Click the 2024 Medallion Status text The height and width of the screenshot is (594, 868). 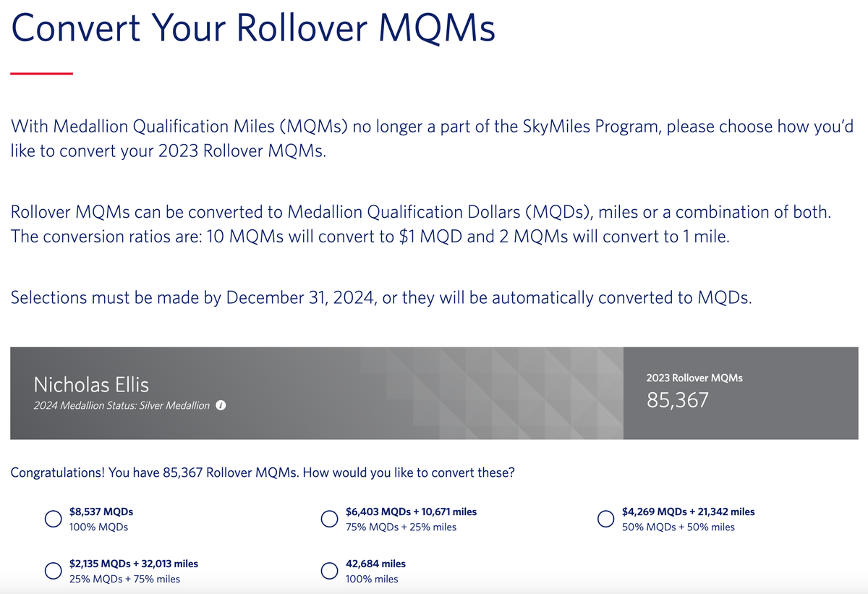pos(80,405)
